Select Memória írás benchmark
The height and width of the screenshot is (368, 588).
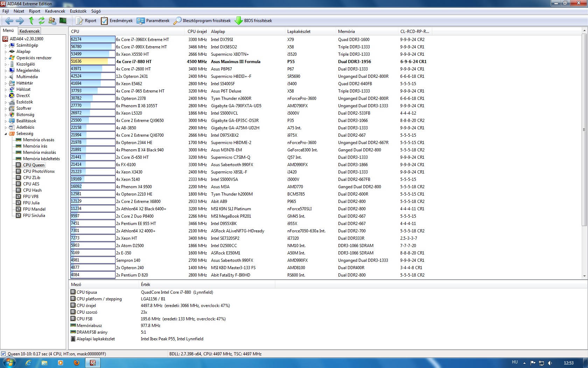(x=35, y=146)
